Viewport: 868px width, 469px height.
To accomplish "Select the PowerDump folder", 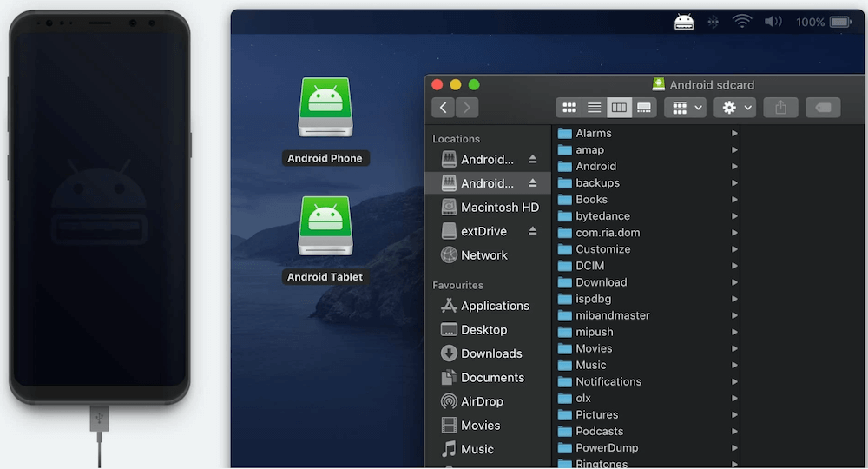I will [647, 448].
